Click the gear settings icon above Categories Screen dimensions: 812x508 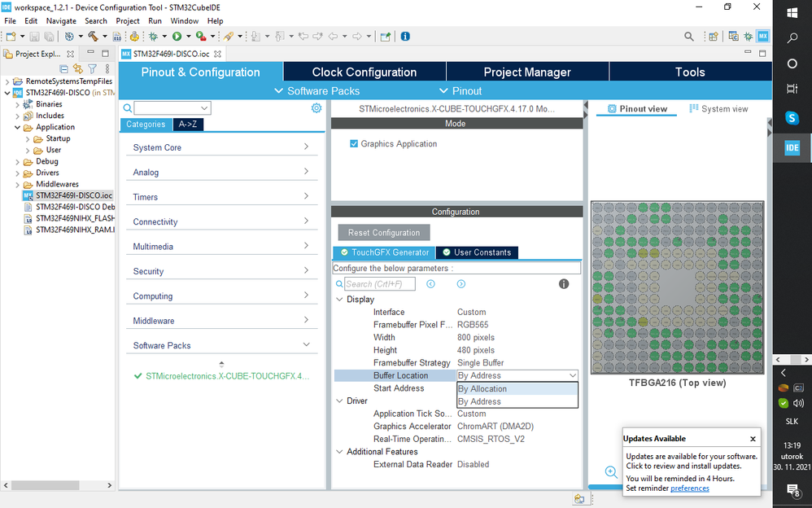coord(317,107)
